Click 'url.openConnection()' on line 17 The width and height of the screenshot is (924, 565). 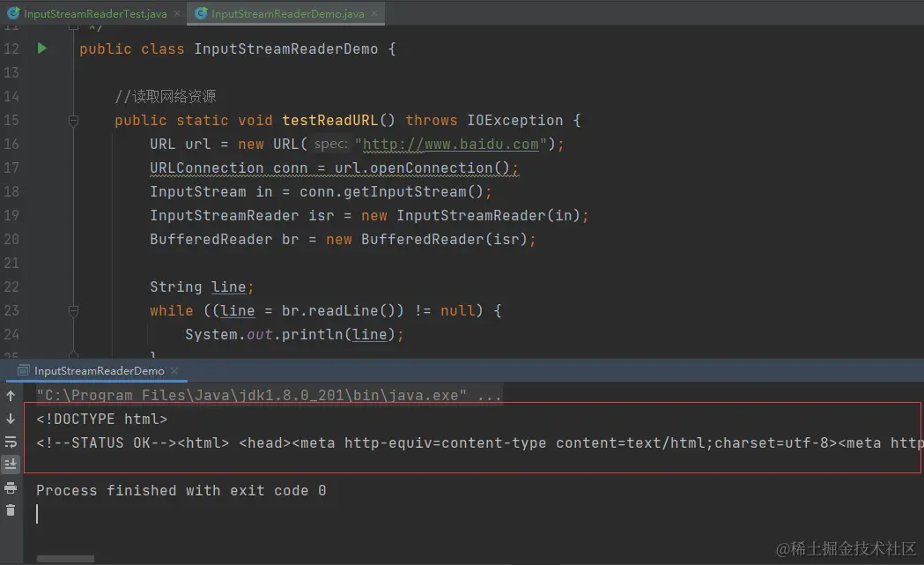pos(422,168)
